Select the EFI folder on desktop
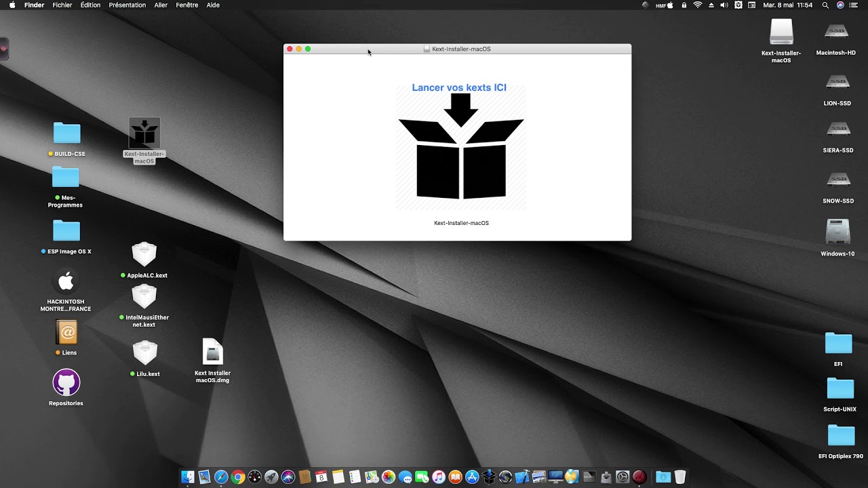 tap(838, 344)
